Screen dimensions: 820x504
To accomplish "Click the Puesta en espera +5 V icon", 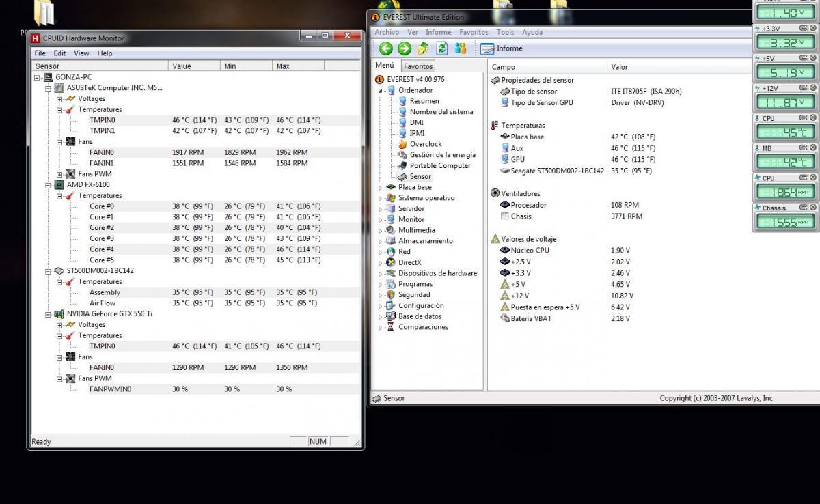I will pos(505,307).
